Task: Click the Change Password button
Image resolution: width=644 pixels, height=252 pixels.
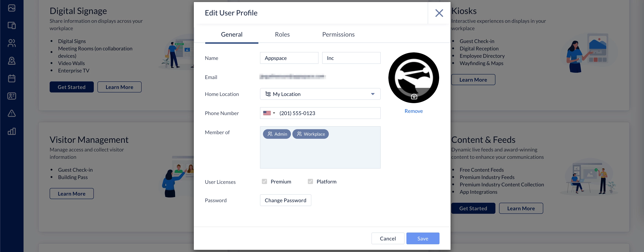Action: tap(285, 200)
